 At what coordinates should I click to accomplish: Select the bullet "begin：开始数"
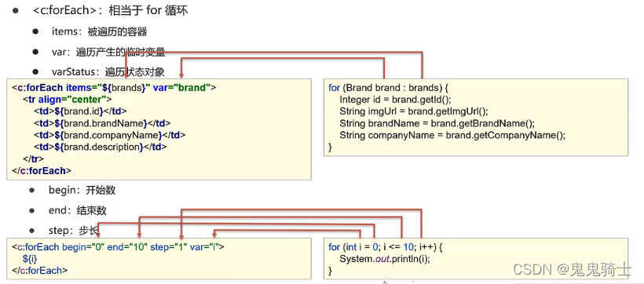(82, 190)
